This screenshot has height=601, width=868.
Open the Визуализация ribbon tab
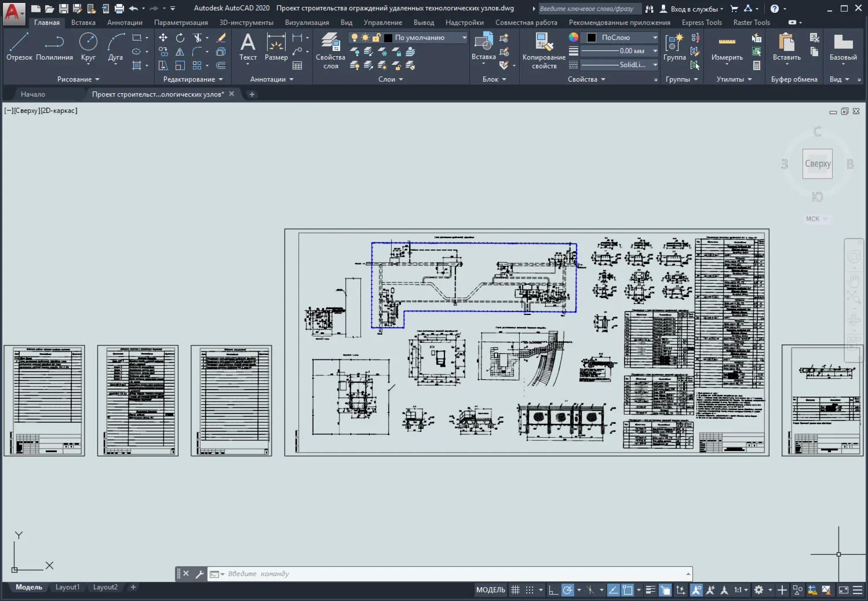307,23
